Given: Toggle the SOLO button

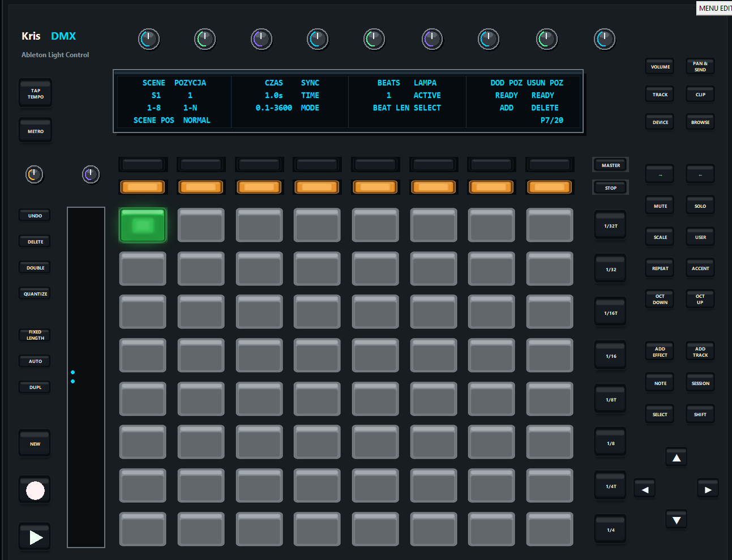Looking at the screenshot, I should [700, 206].
